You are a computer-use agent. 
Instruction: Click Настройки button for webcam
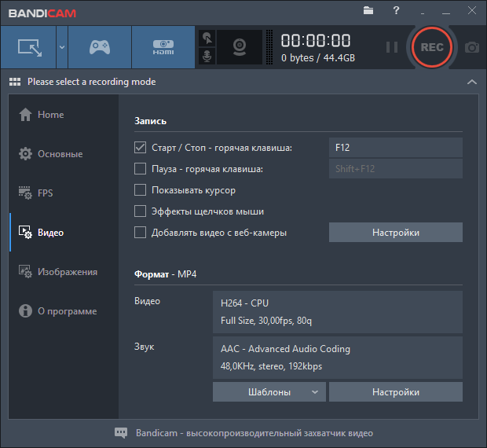pos(395,233)
